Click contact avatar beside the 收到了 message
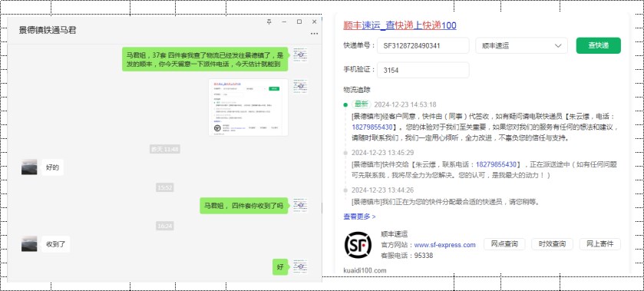This screenshot has height=291, width=644. (29, 243)
